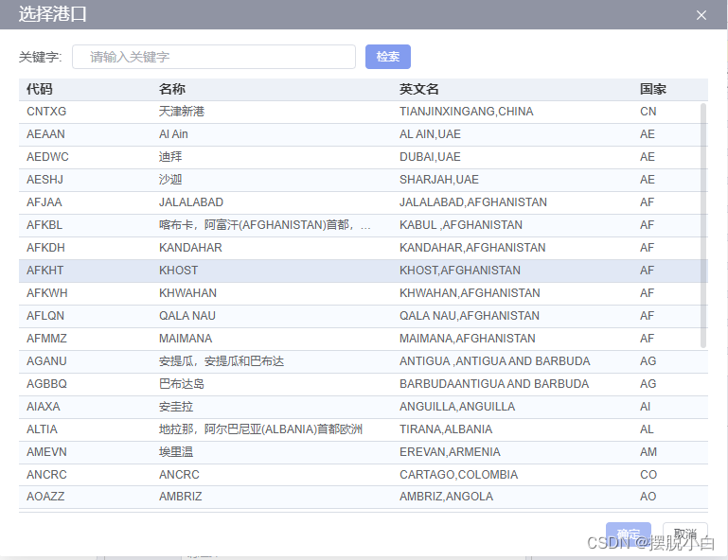Click the table's vertical scrollbar
This screenshot has height=560, width=728.
tap(703, 225)
